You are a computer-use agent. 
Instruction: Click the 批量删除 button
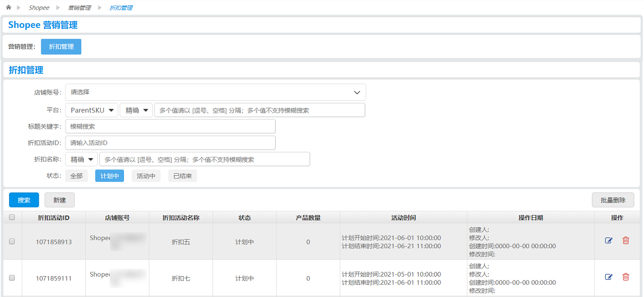(x=613, y=200)
